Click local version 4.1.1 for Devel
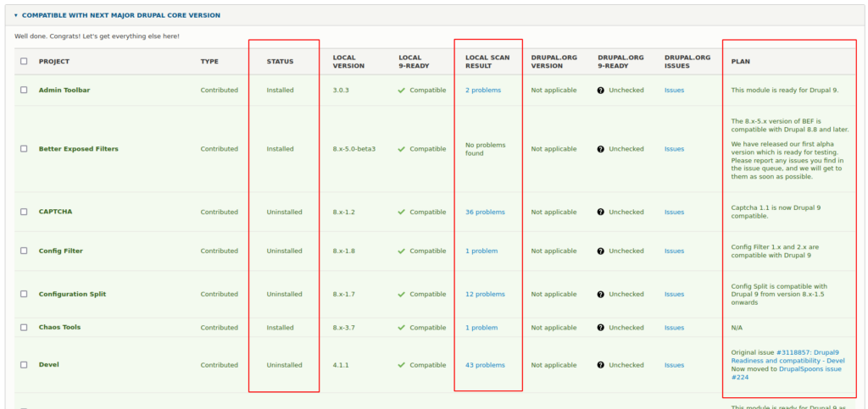The height and width of the screenshot is (409, 868). 341,365
